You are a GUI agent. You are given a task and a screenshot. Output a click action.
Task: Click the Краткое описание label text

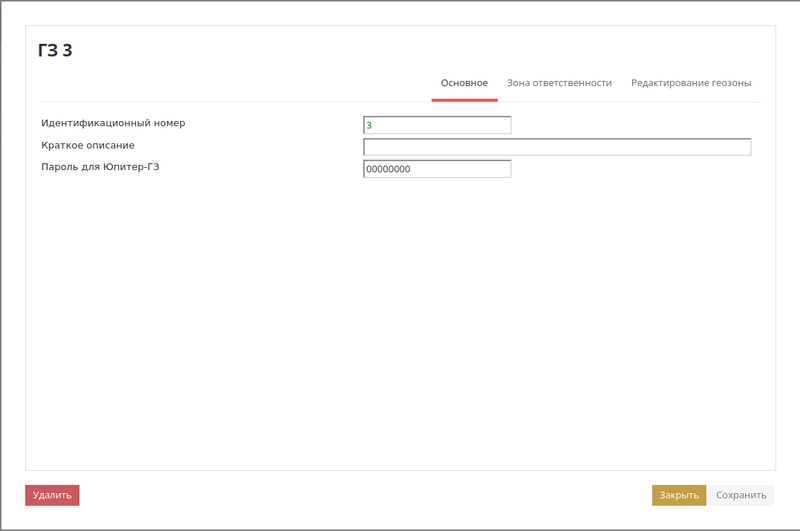coord(88,146)
